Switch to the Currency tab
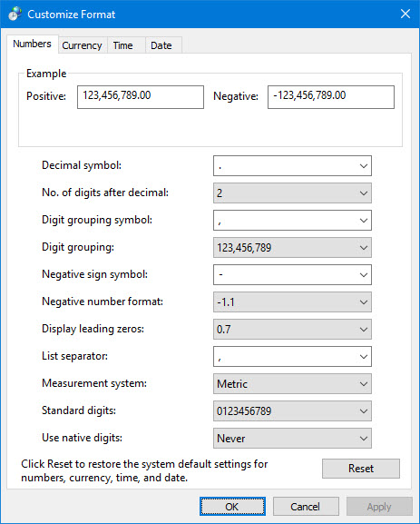 click(x=82, y=45)
